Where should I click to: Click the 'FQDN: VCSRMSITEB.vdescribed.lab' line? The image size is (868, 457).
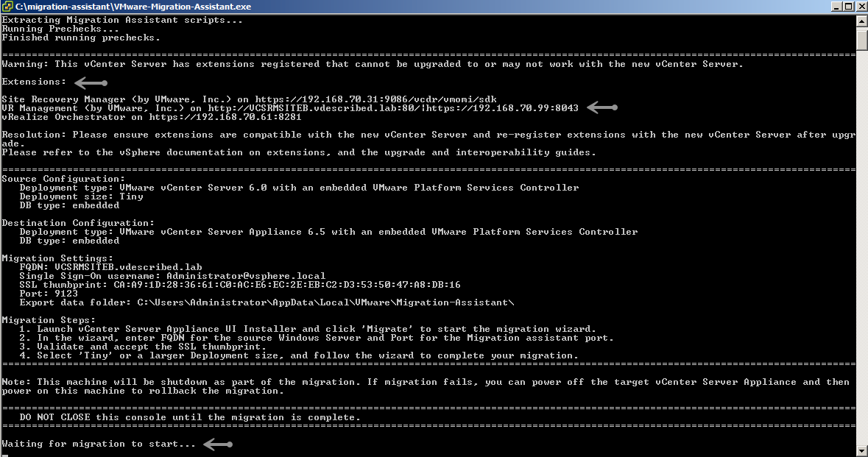tap(110, 268)
